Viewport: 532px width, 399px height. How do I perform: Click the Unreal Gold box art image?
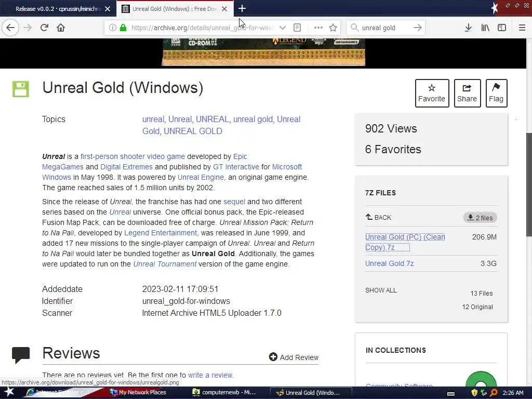pos(263,52)
